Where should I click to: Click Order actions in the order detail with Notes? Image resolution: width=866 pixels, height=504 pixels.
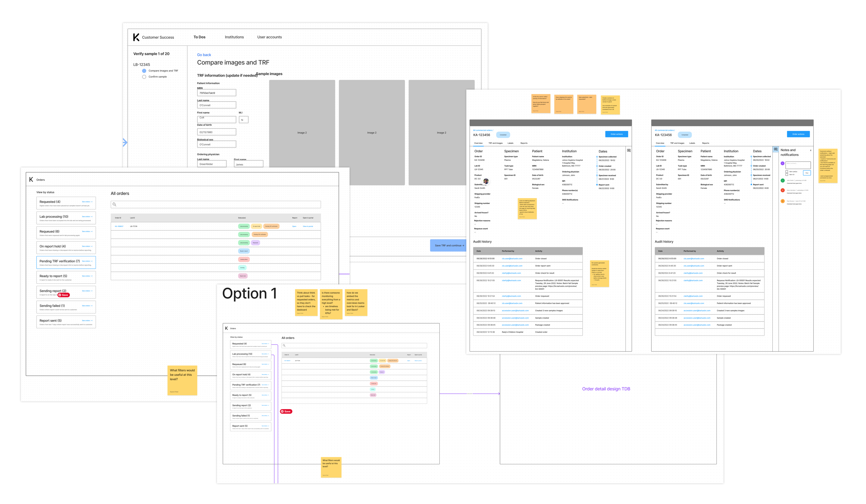coord(798,134)
